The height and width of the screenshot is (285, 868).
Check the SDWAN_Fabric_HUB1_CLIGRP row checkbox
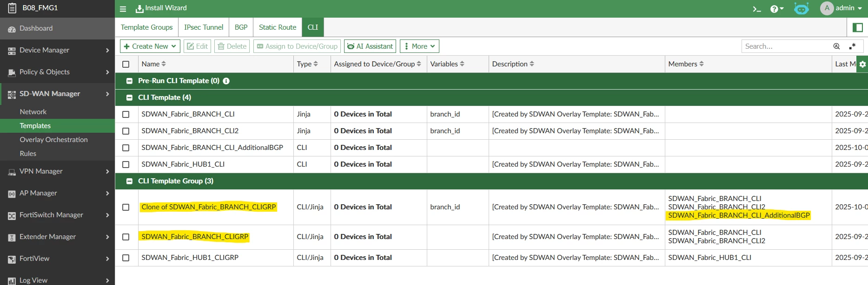(x=126, y=258)
